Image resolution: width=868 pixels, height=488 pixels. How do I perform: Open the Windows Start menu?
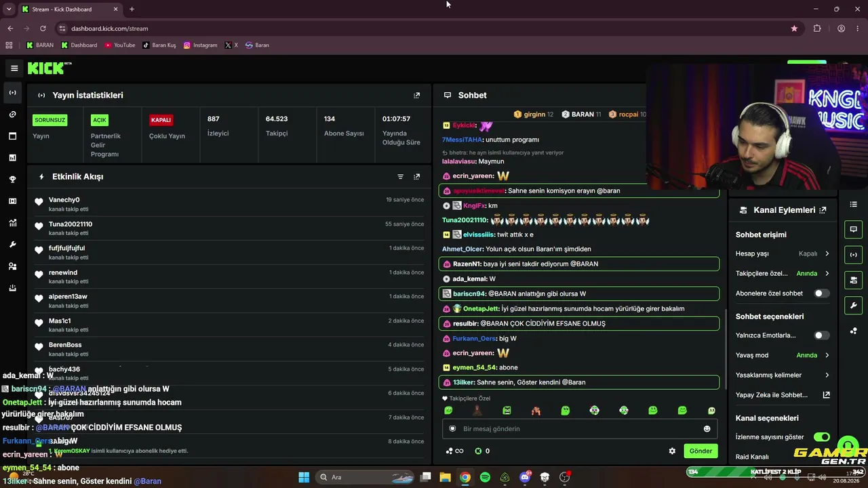point(304,477)
